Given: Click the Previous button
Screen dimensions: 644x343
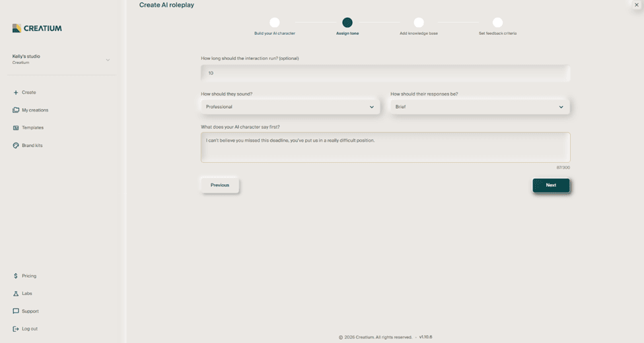Looking at the screenshot, I should click(x=220, y=185).
